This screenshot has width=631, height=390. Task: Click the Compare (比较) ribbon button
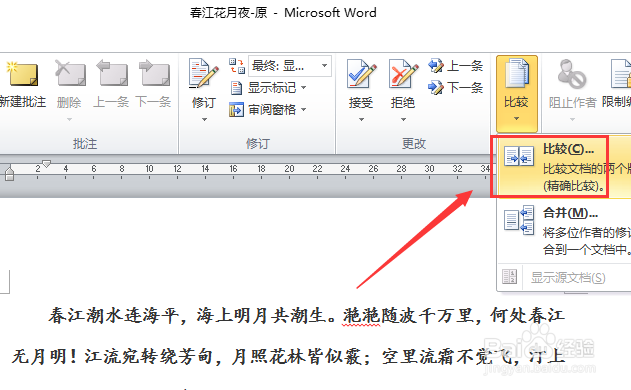pyautogui.click(x=517, y=94)
